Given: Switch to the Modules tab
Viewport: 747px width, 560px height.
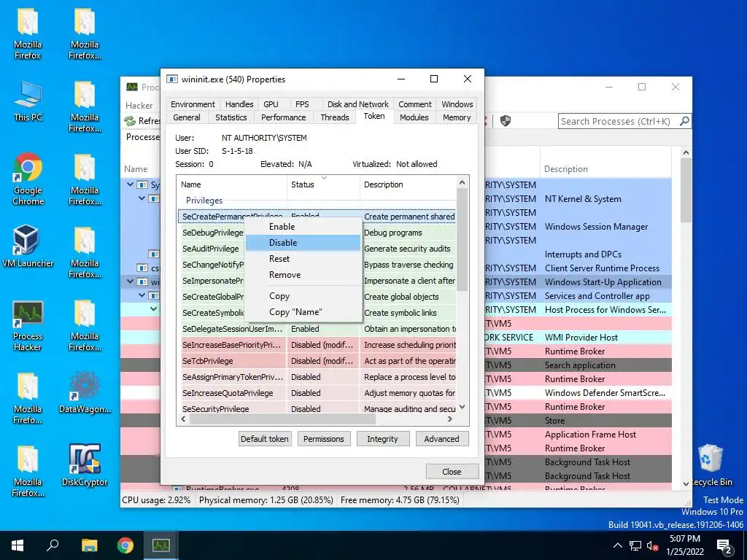Looking at the screenshot, I should [414, 117].
